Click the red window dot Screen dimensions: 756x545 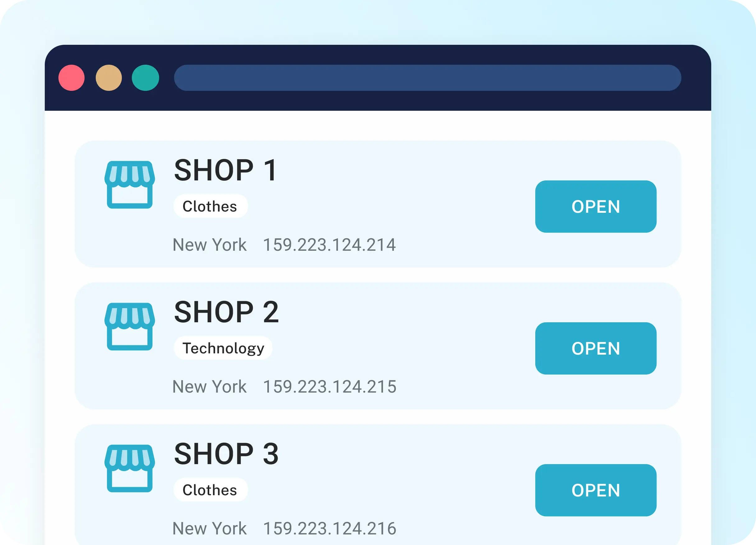[71, 78]
